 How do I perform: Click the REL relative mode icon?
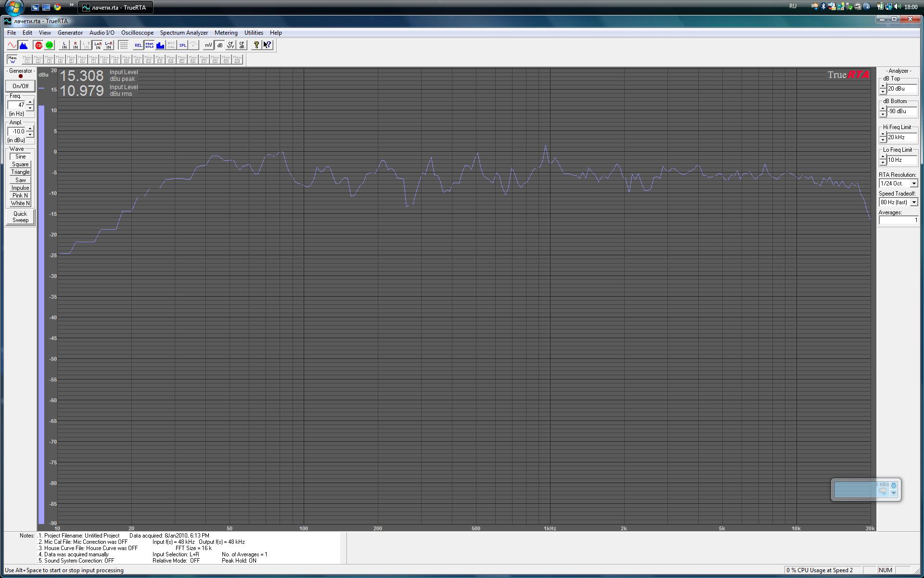pyautogui.click(x=138, y=45)
